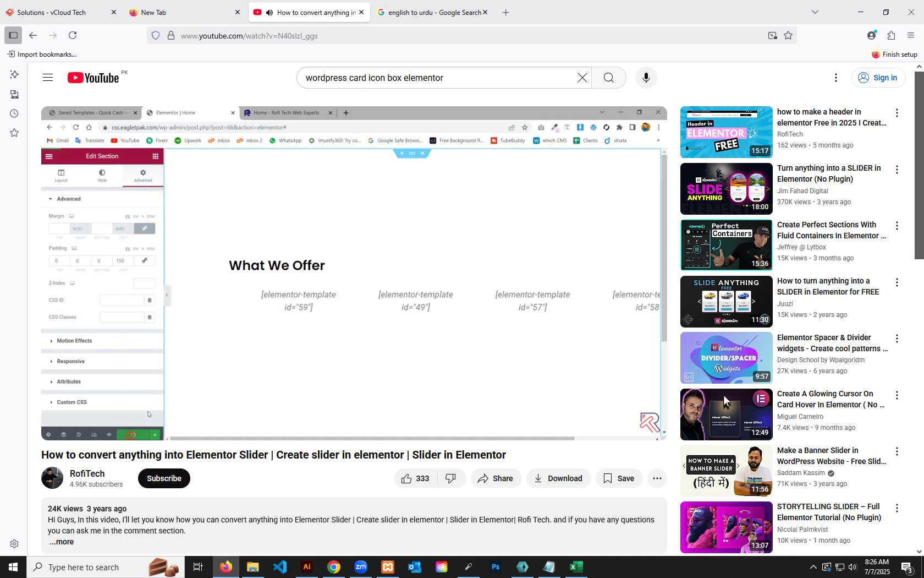The height and width of the screenshot is (578, 924).
Task: List all Firefox tabs dropdown arrow
Action: 815,12
